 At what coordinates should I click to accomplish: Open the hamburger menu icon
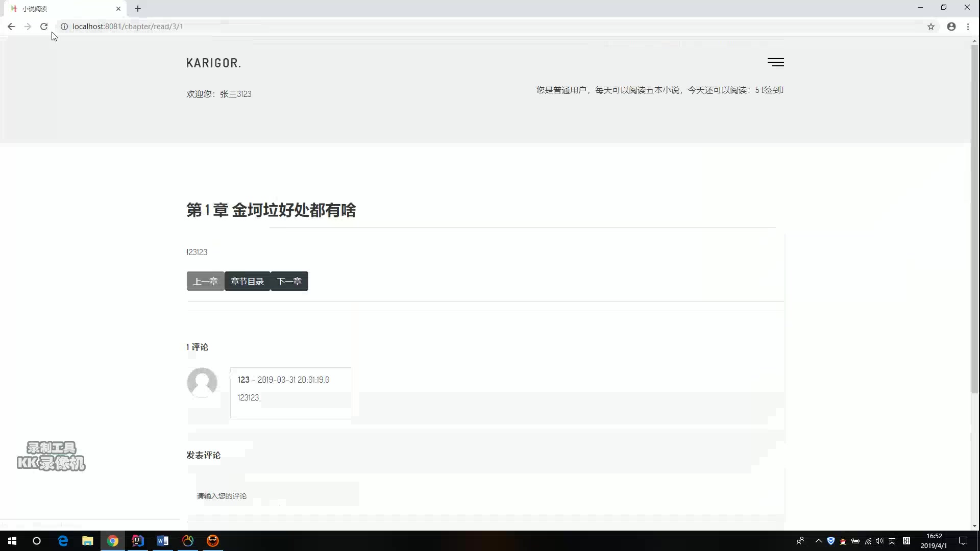pos(775,62)
